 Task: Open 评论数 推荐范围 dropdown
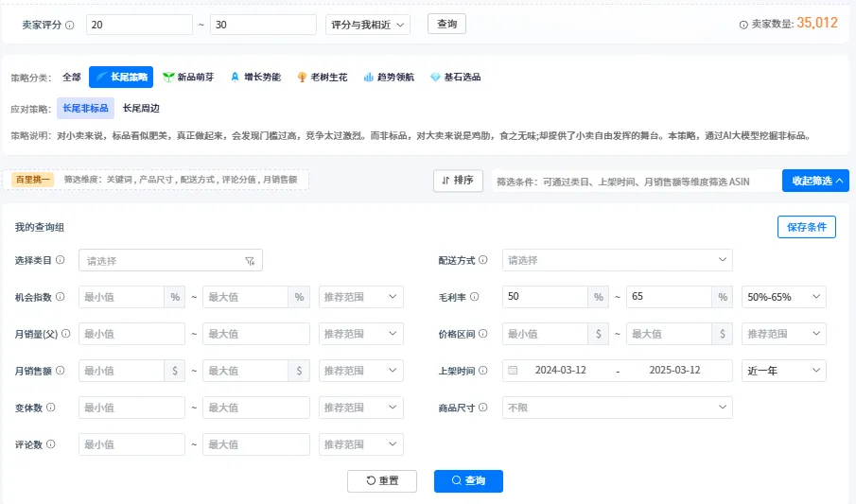(x=361, y=443)
